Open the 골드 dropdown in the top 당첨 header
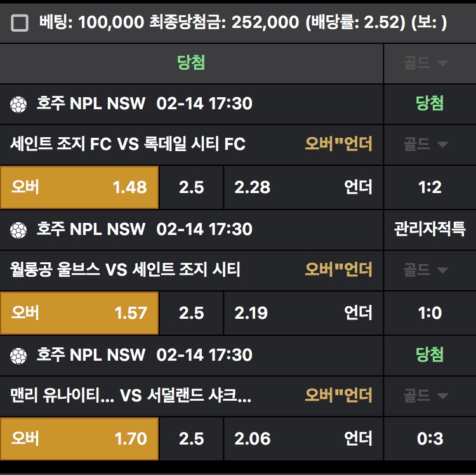 point(425,63)
